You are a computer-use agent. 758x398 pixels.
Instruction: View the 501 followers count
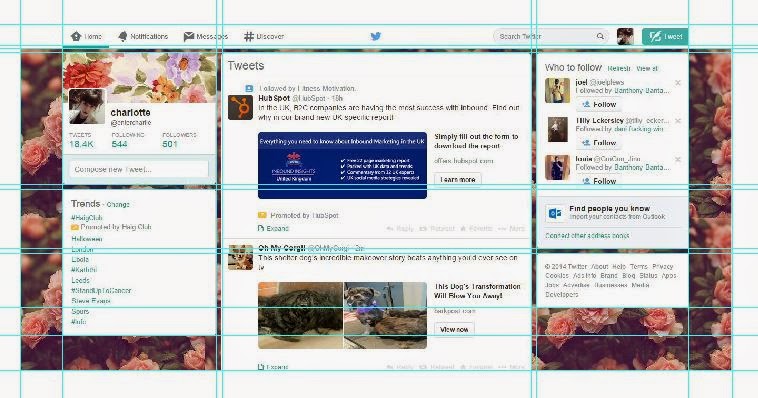170,144
